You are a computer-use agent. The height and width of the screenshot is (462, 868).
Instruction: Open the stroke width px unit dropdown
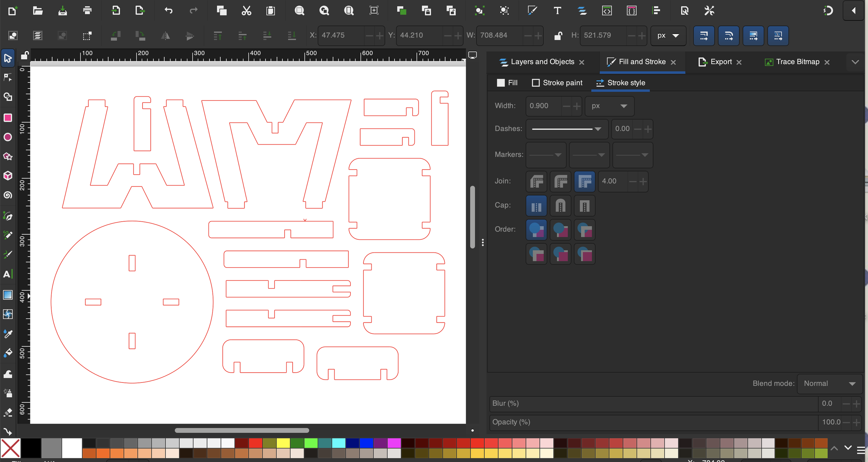609,106
